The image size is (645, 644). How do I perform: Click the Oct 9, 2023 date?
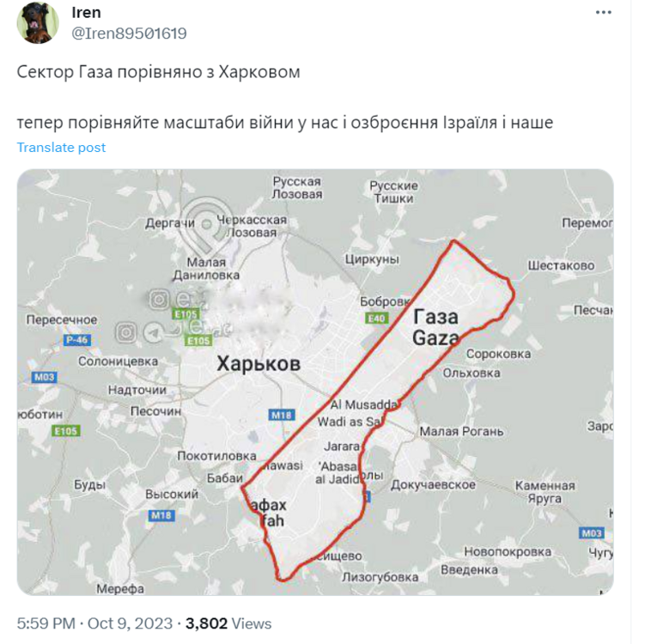(131, 623)
